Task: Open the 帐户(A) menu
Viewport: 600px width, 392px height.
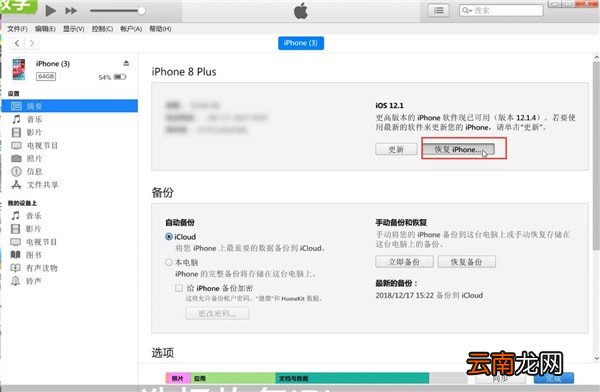Action: click(x=131, y=29)
